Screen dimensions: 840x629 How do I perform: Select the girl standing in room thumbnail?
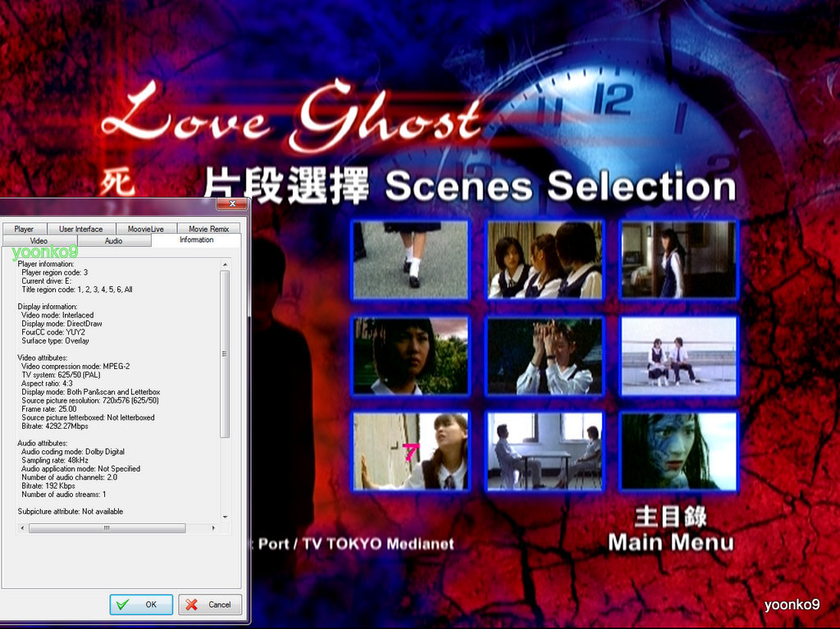coord(678,261)
